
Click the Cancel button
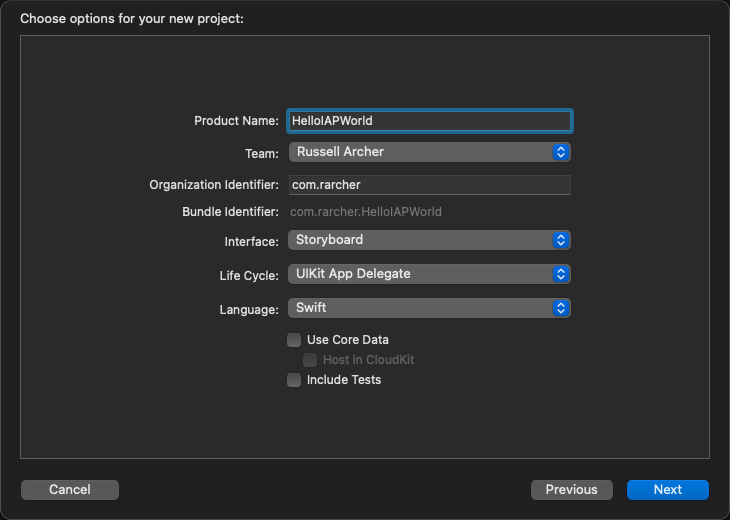70,490
